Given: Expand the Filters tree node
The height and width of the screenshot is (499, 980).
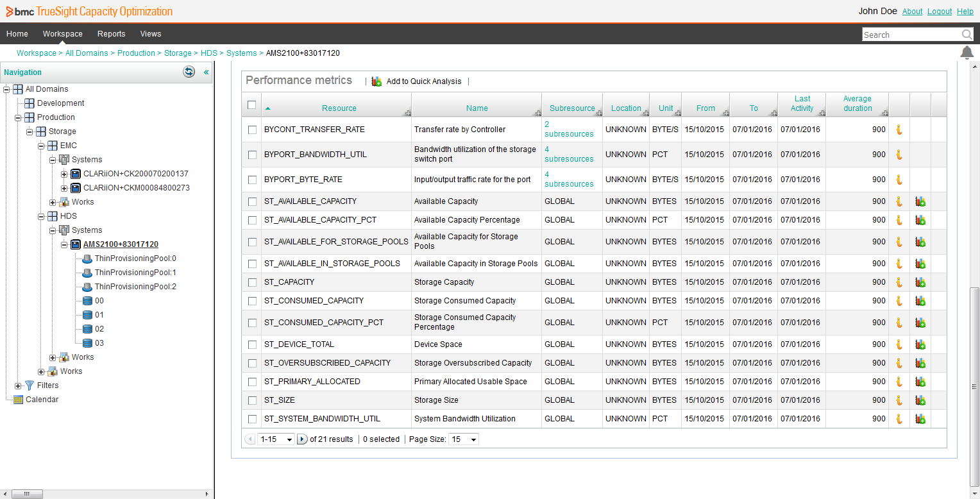Looking at the screenshot, I should click(x=18, y=385).
